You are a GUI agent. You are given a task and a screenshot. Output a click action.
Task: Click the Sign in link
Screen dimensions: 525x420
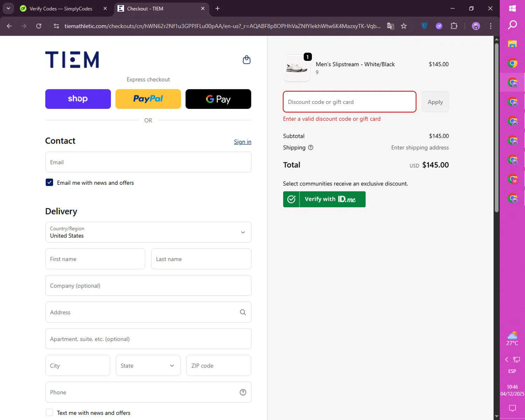[243, 142]
